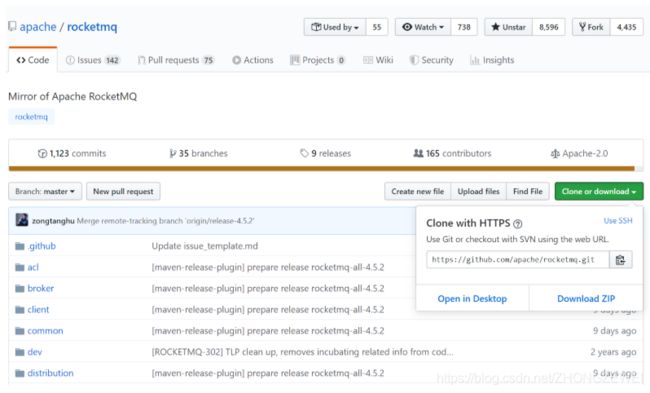Click the folder icon beside acl
Screen dimensions: 650x393
20,267
